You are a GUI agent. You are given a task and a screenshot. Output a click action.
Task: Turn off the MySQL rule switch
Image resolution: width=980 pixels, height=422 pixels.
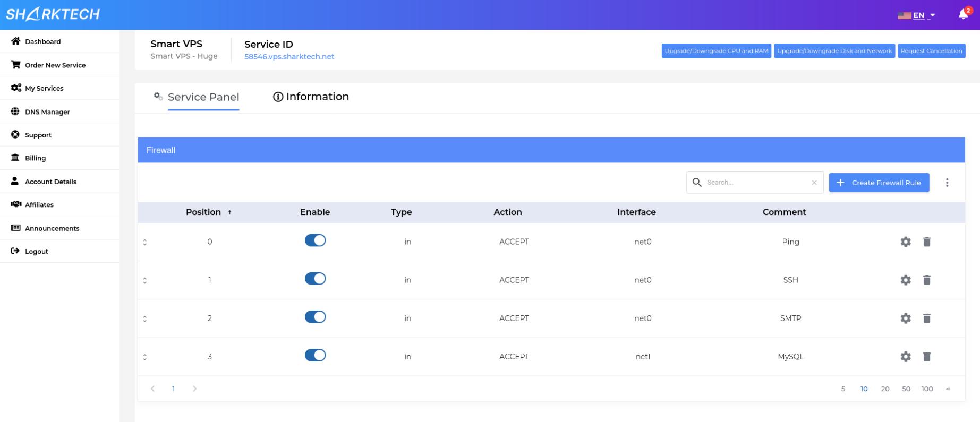(x=315, y=355)
